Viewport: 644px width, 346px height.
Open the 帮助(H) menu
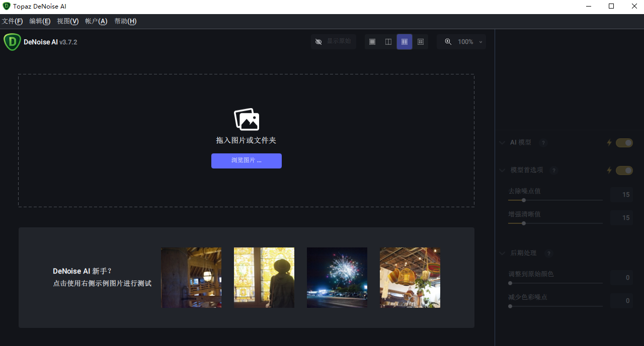125,21
